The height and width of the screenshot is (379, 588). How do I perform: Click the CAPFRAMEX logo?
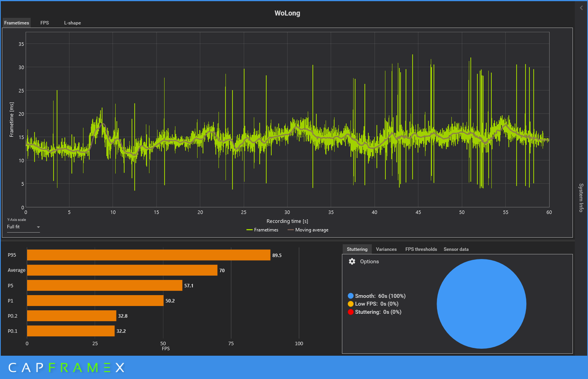click(66, 367)
